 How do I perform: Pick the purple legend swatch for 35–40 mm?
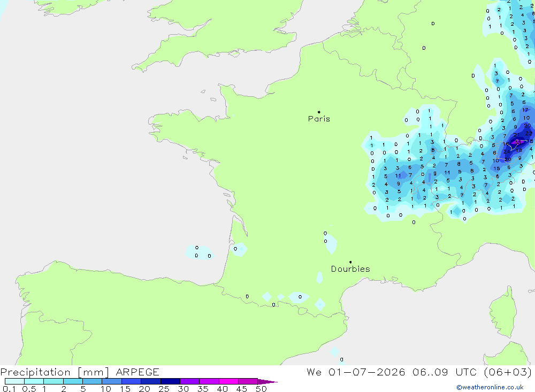click(x=209, y=381)
